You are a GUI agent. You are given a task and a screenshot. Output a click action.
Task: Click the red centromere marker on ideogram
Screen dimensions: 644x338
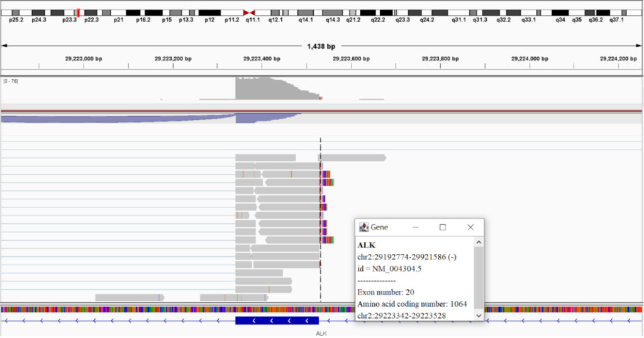(249, 13)
